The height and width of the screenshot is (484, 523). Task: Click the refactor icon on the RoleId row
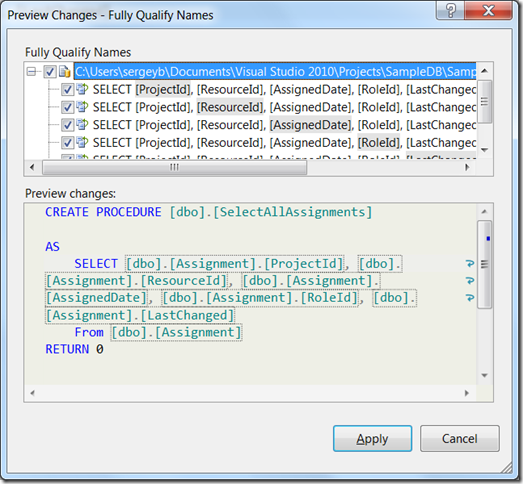point(82,142)
